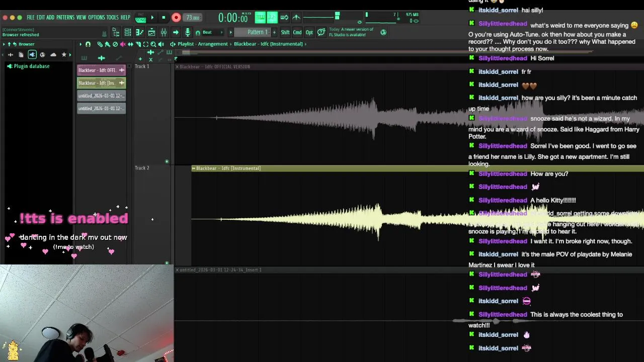This screenshot has width=644, height=362.
Task: Click the newer version available notice
Action: pos(351,32)
